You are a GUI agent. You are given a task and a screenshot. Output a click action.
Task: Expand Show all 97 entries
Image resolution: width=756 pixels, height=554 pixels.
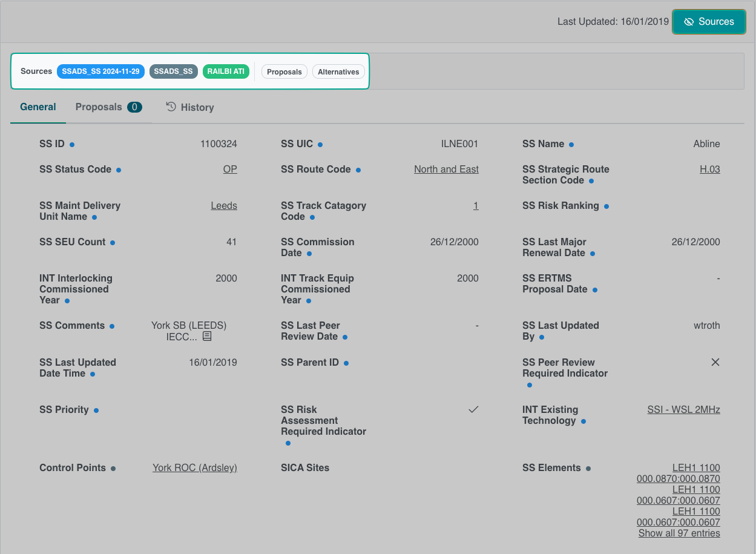coord(679,533)
